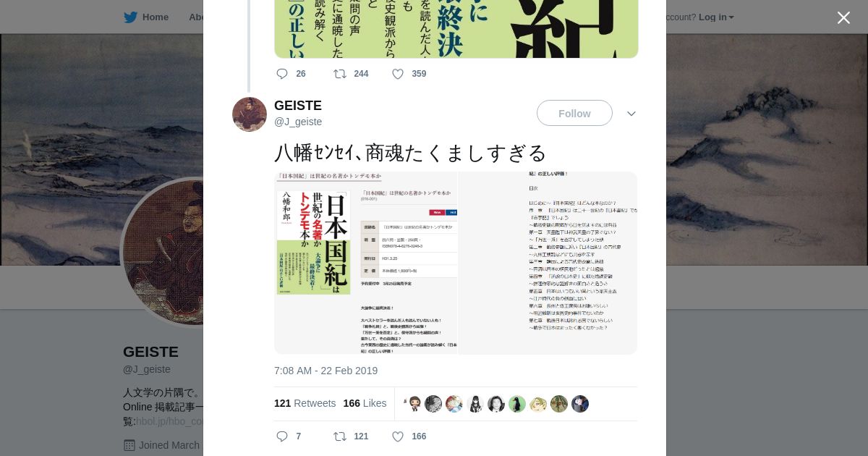Open GEISTE's profile avatar in tweet

[250, 114]
